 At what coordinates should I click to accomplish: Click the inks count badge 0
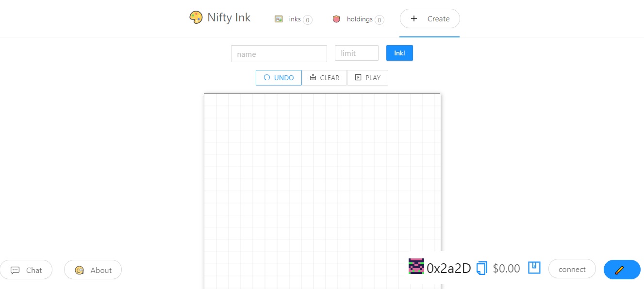tap(308, 20)
